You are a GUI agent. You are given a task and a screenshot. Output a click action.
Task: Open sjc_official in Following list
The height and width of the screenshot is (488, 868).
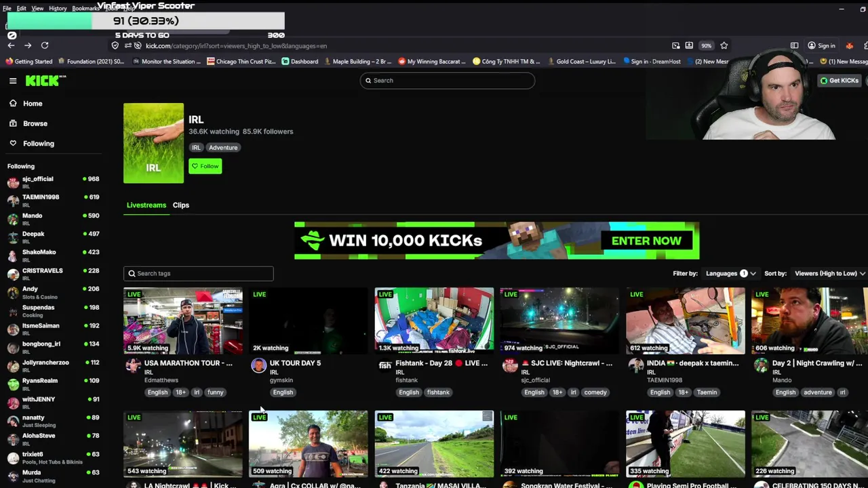(53, 182)
